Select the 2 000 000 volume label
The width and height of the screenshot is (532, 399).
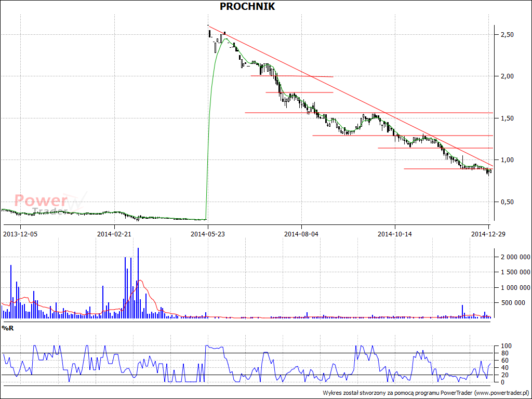(x=515, y=258)
